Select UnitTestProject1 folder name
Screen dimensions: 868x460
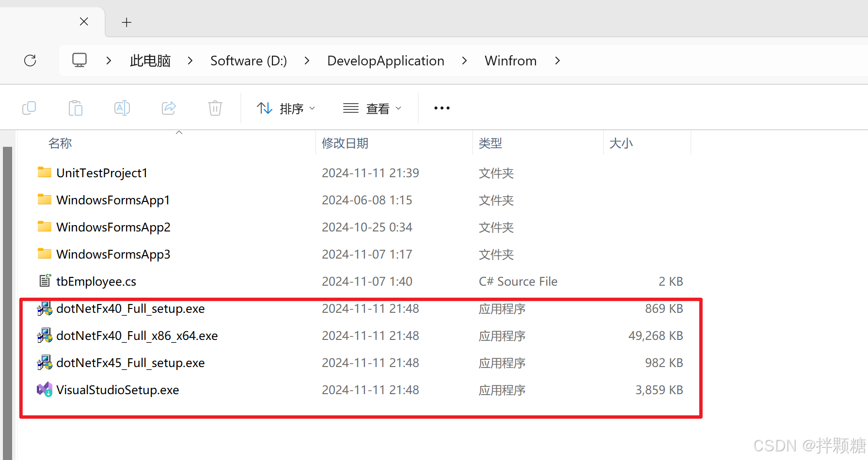(102, 173)
